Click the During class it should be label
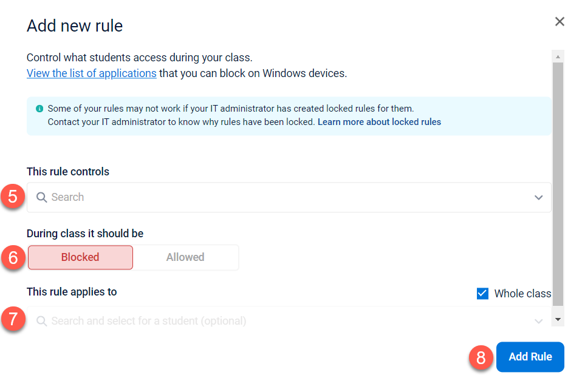 click(x=85, y=234)
